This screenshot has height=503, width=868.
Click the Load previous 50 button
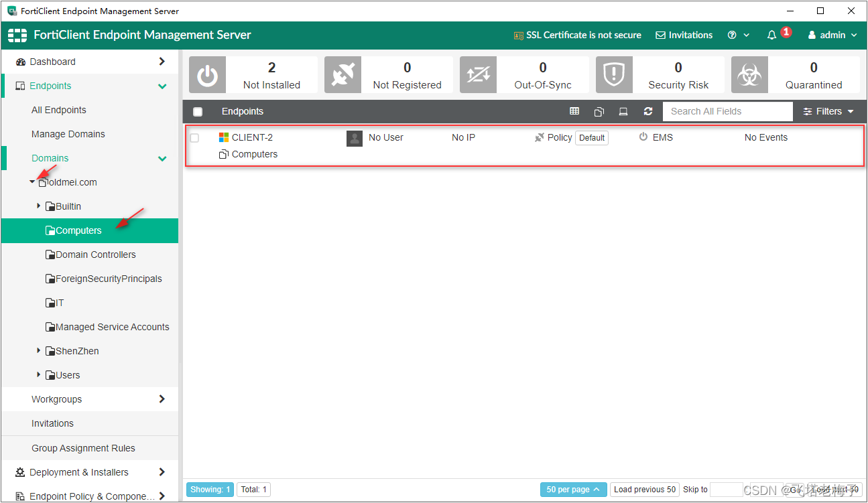(644, 490)
